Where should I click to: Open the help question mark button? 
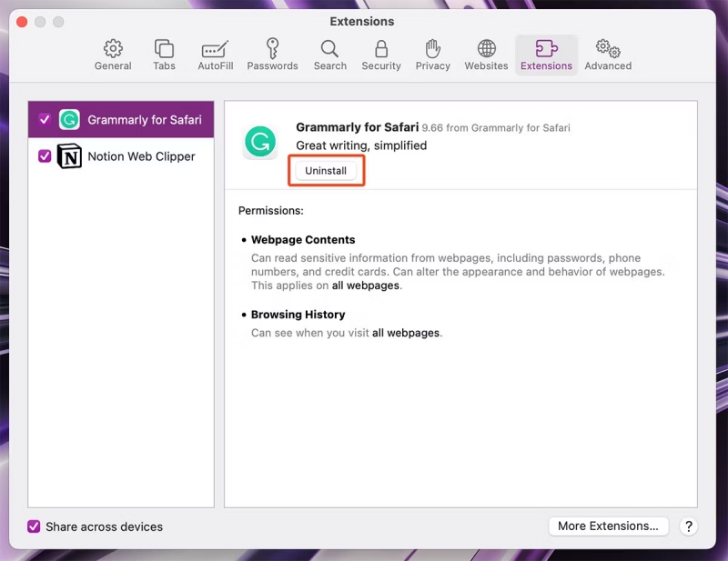click(689, 526)
